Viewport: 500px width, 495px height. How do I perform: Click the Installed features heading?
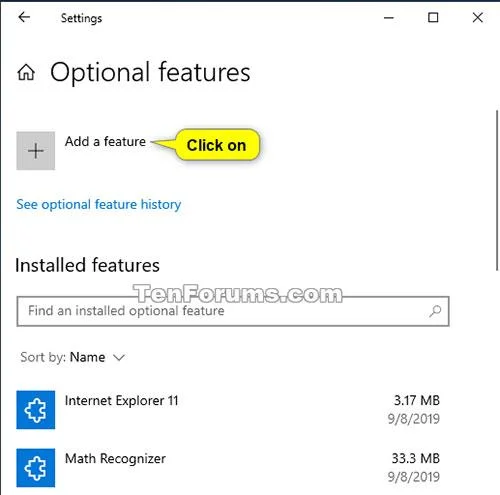pos(87,265)
